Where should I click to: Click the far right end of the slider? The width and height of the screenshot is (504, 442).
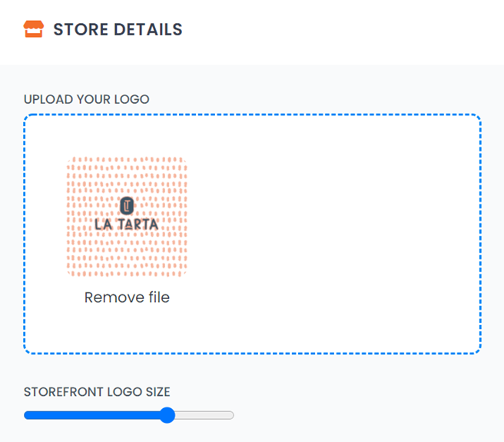point(231,415)
